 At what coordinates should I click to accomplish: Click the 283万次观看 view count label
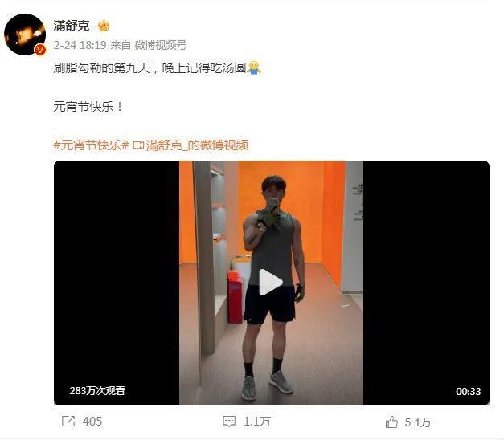97,390
